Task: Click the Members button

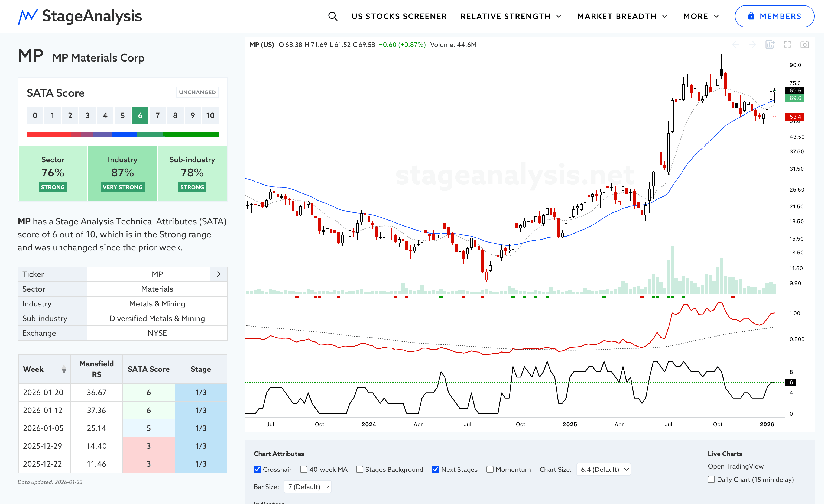Action: 774,16
